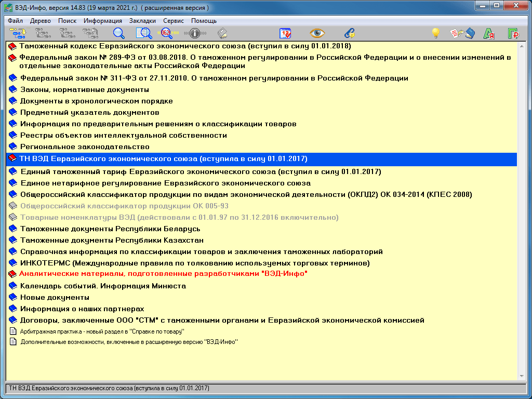This screenshot has width=532, height=399.
Task: Click the magnifying glass search icon
Action: (119, 33)
